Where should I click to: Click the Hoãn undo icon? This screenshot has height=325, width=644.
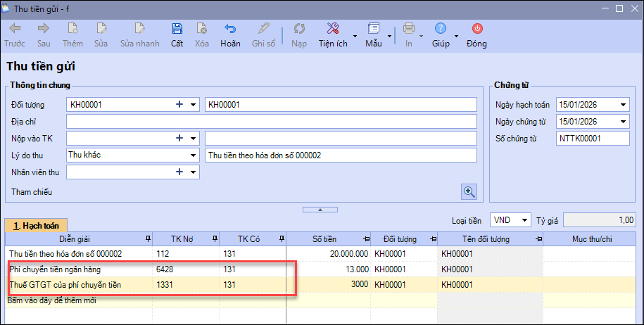click(x=230, y=30)
